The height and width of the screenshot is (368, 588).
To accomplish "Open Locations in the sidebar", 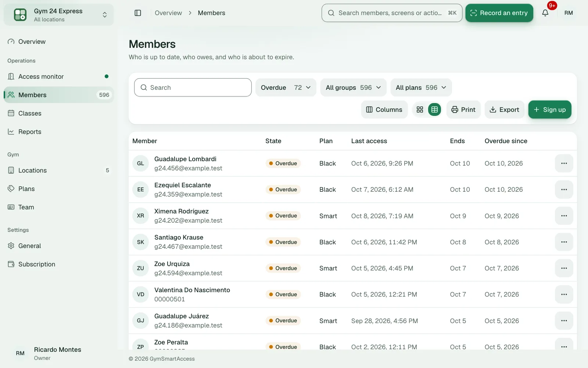I will (59, 170).
